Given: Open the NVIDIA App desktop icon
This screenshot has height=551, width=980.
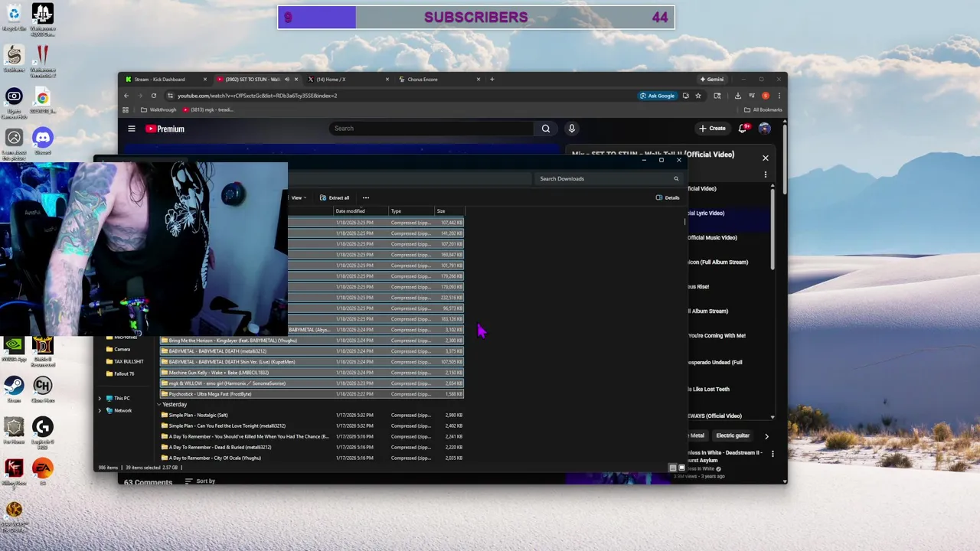Looking at the screenshot, I should click(14, 348).
